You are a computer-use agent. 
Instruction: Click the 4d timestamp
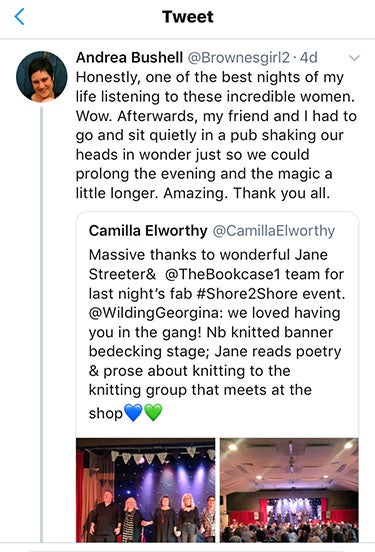click(309, 57)
